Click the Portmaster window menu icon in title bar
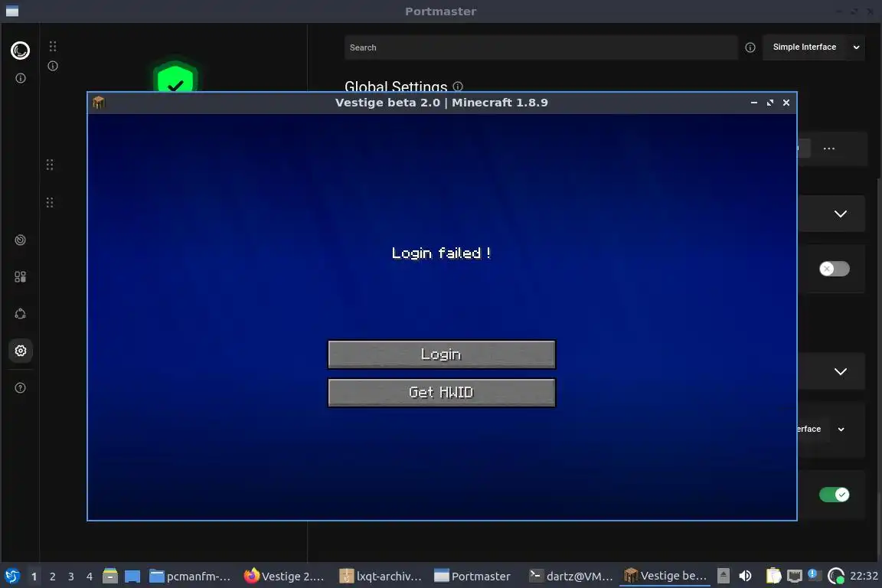 pos(12,11)
